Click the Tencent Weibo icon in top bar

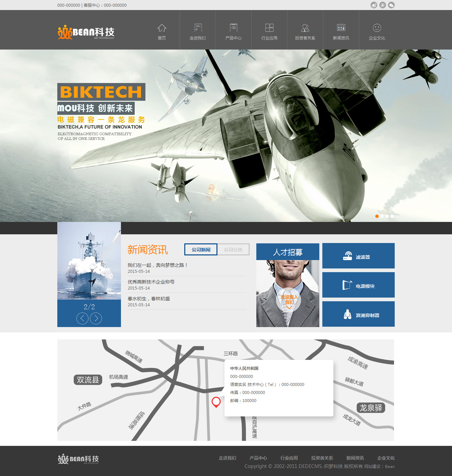(382, 5)
